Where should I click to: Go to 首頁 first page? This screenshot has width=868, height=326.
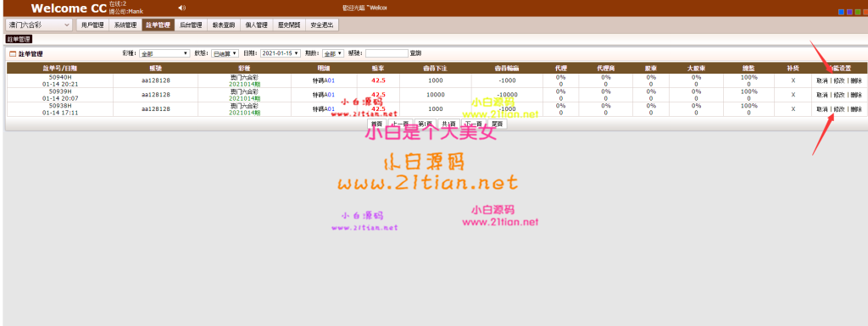(376, 124)
